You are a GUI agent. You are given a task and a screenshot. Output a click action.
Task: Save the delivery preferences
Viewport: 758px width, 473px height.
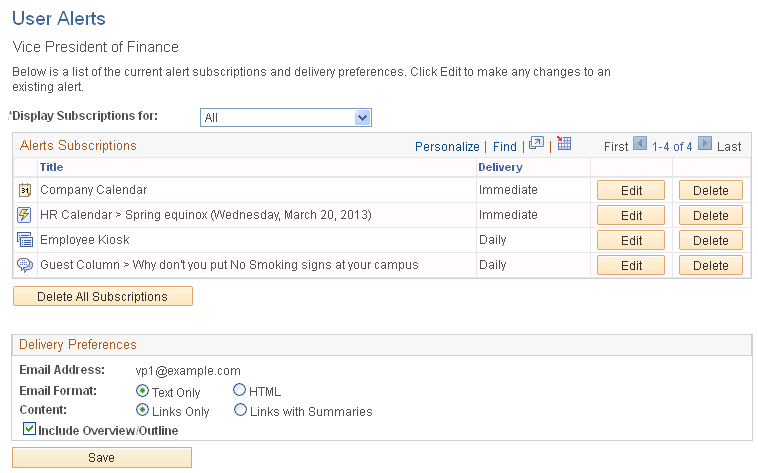(x=102, y=458)
